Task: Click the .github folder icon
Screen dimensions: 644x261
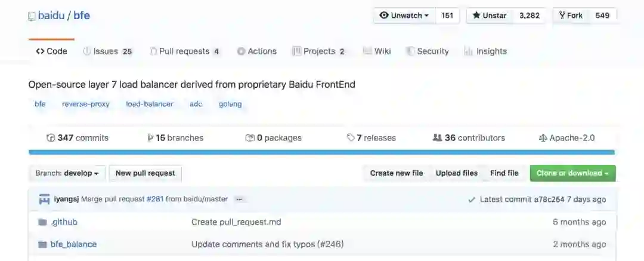Action: 42,222
